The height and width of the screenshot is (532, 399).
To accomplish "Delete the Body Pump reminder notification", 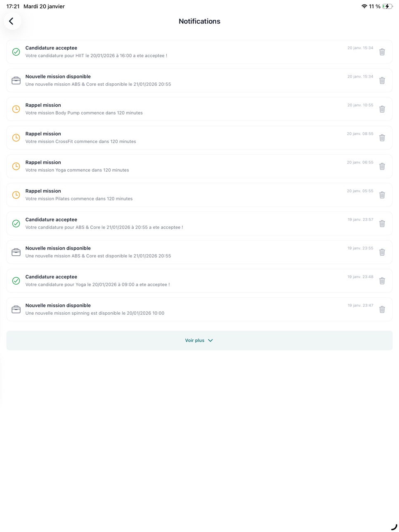I will [x=382, y=109].
